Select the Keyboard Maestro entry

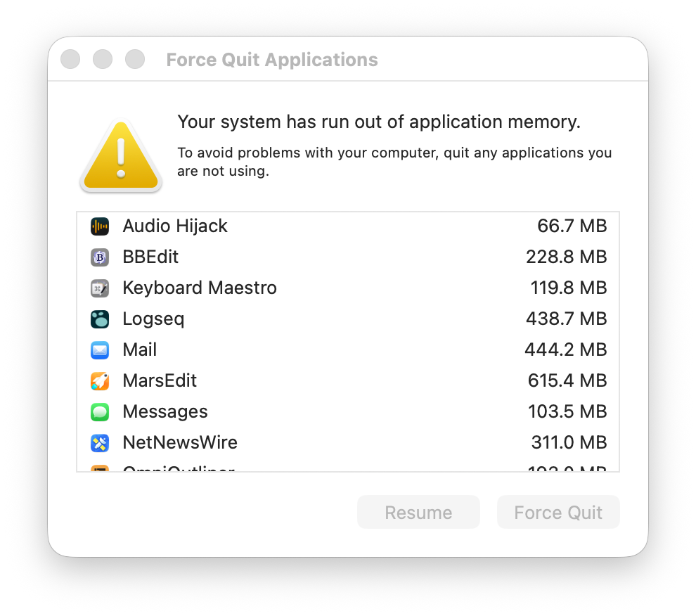pyautogui.click(x=200, y=288)
